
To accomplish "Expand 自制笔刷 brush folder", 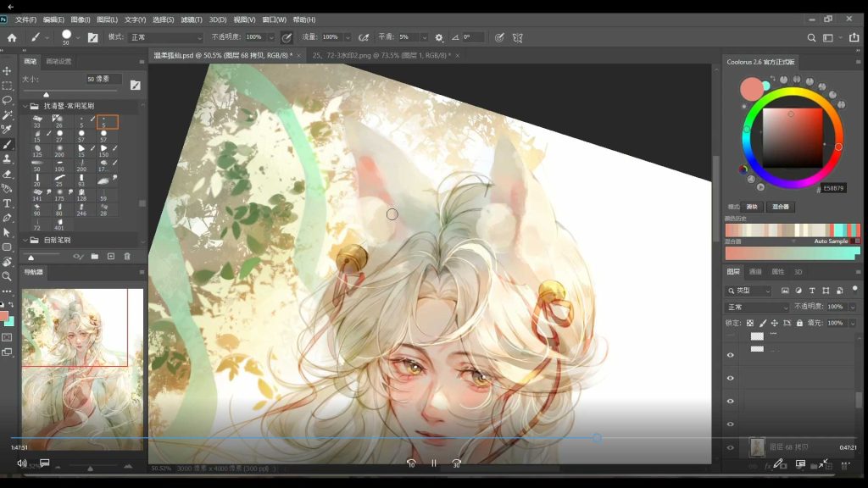I will pos(25,240).
